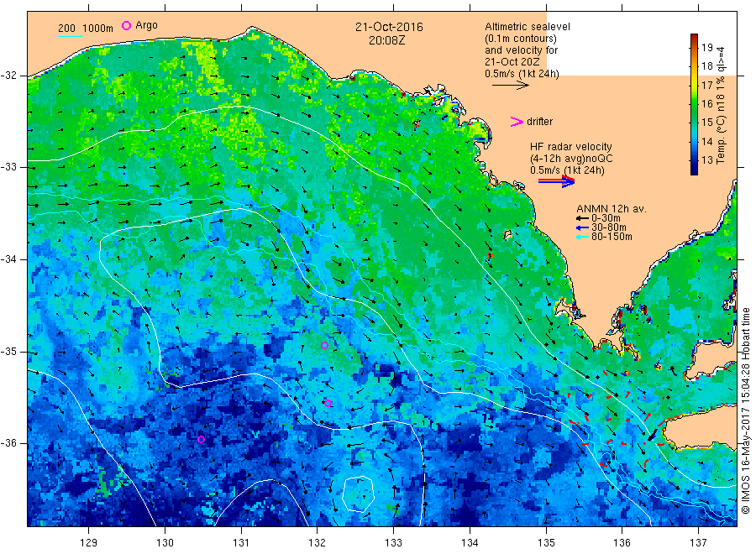Click the 129 longitude axis label

click(89, 542)
